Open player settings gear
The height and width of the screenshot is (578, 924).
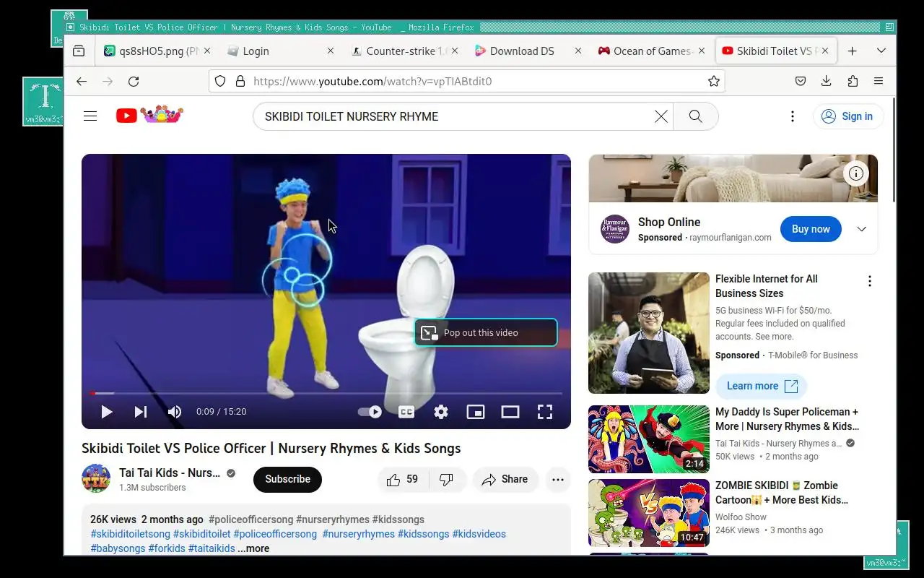(x=441, y=412)
